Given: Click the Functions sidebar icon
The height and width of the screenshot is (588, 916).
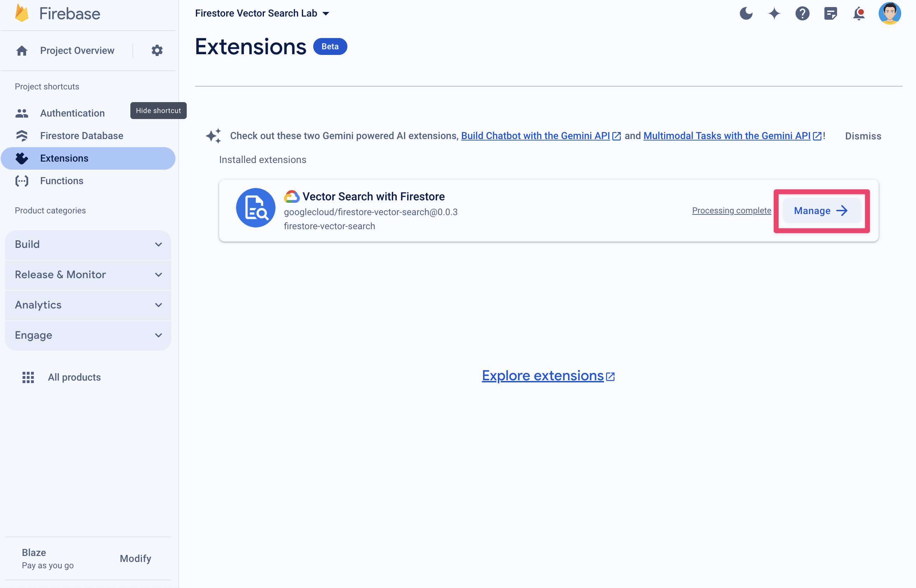Looking at the screenshot, I should [22, 180].
